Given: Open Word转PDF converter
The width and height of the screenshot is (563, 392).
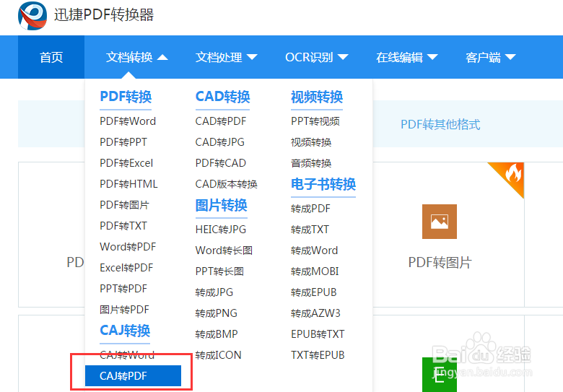Looking at the screenshot, I should pos(128,247).
